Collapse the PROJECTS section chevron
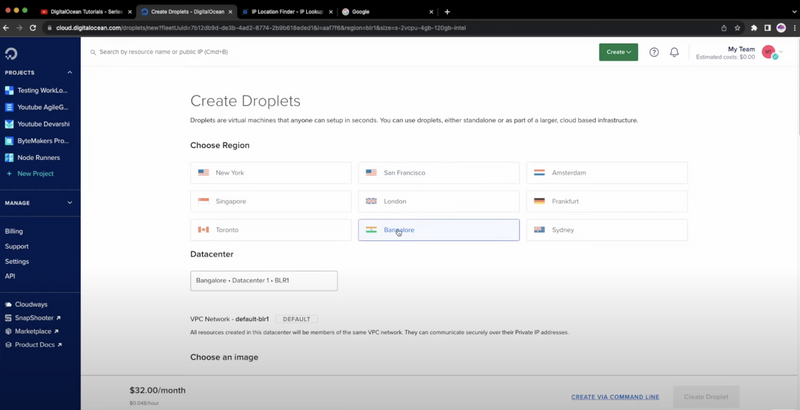 (70, 72)
